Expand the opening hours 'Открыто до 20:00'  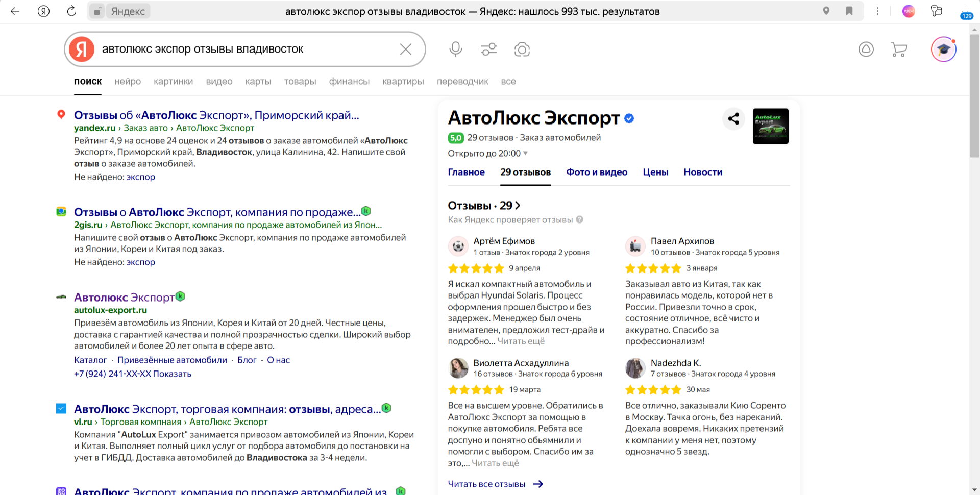(487, 154)
